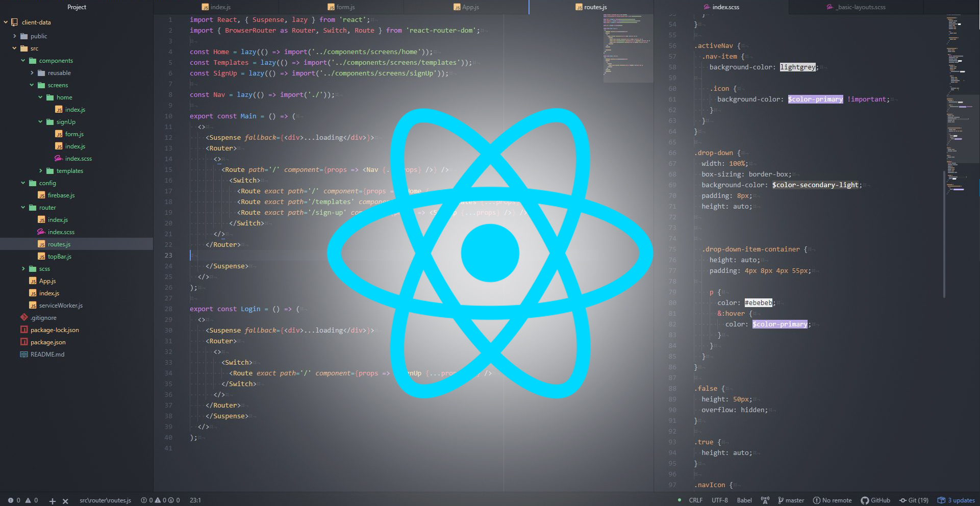This screenshot has width=980, height=506.
Task: Open the Git (19) changes panel
Action: (914, 500)
